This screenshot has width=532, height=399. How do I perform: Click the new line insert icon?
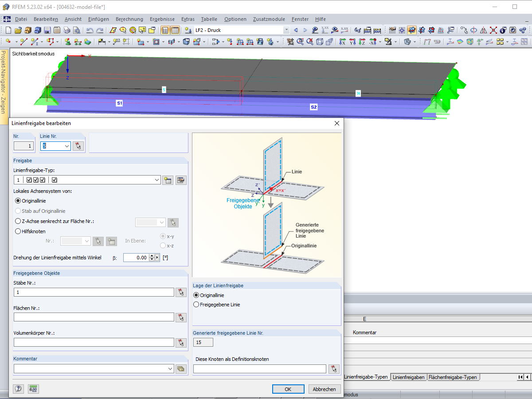23,42
